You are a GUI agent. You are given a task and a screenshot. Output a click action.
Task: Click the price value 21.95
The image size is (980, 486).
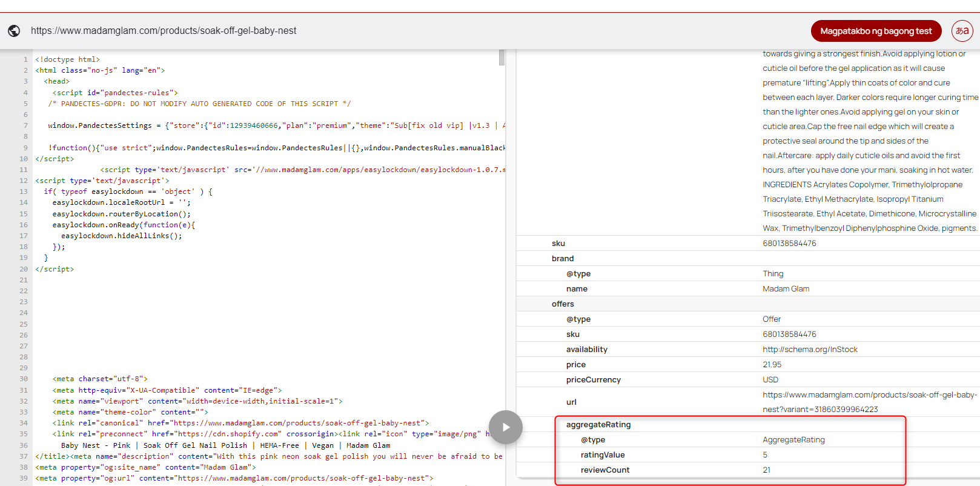(772, 365)
